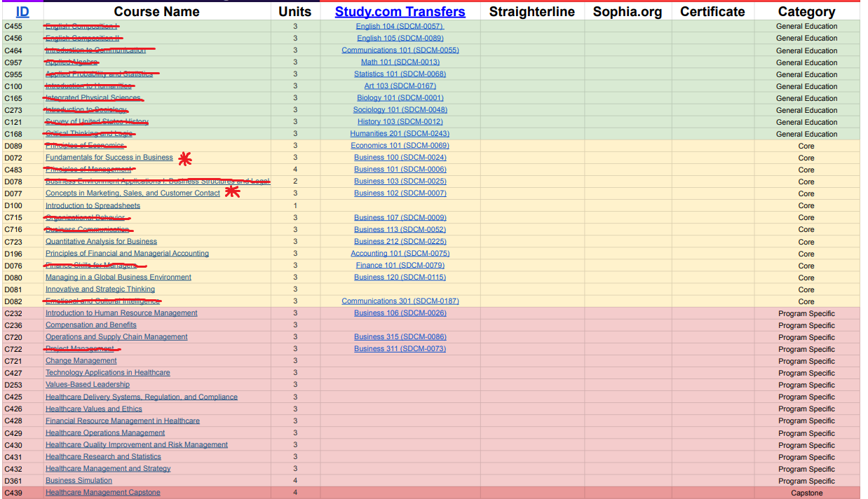Open Innovative and Strategic Thinking course

pos(100,289)
